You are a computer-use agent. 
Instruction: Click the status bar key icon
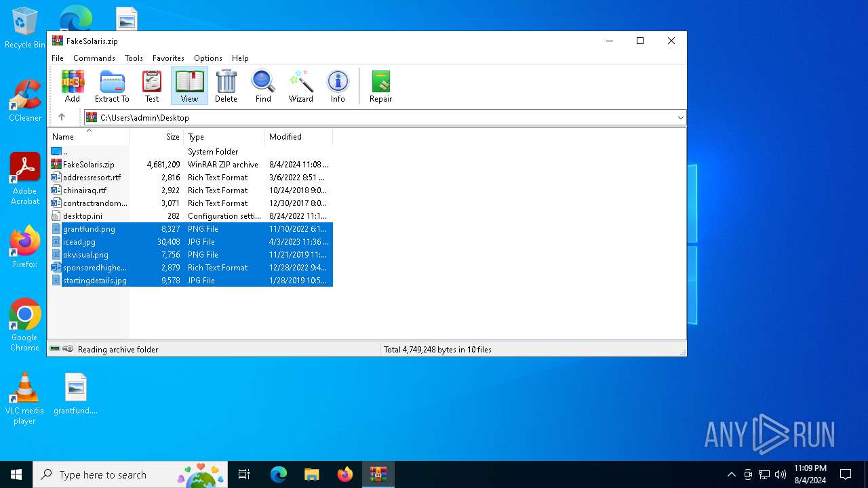point(68,349)
